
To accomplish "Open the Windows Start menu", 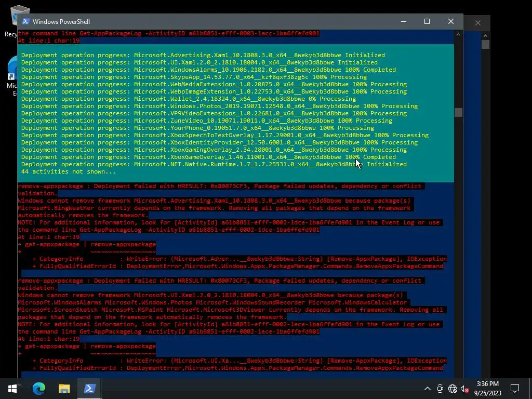I will (12, 389).
